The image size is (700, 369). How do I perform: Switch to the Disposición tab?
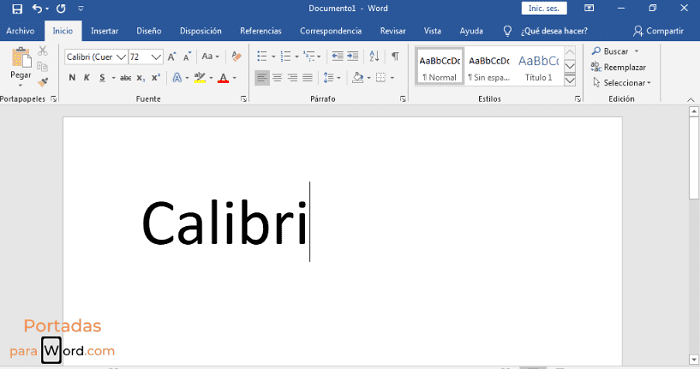click(x=200, y=31)
